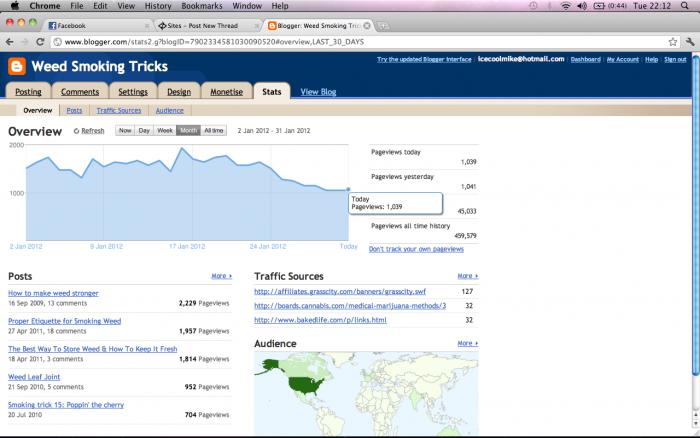Open the Posting tab
This screenshot has height=438, width=700.
28,92
